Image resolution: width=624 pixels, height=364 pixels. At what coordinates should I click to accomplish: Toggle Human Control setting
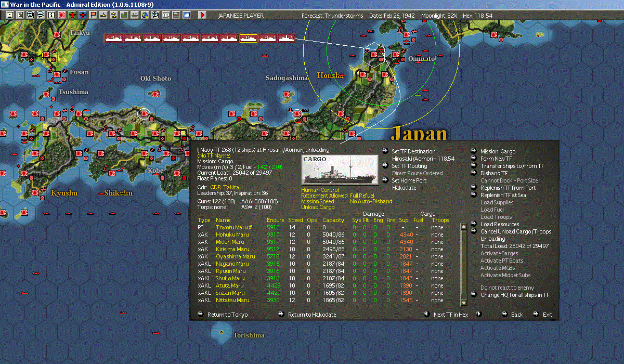pyautogui.click(x=320, y=190)
